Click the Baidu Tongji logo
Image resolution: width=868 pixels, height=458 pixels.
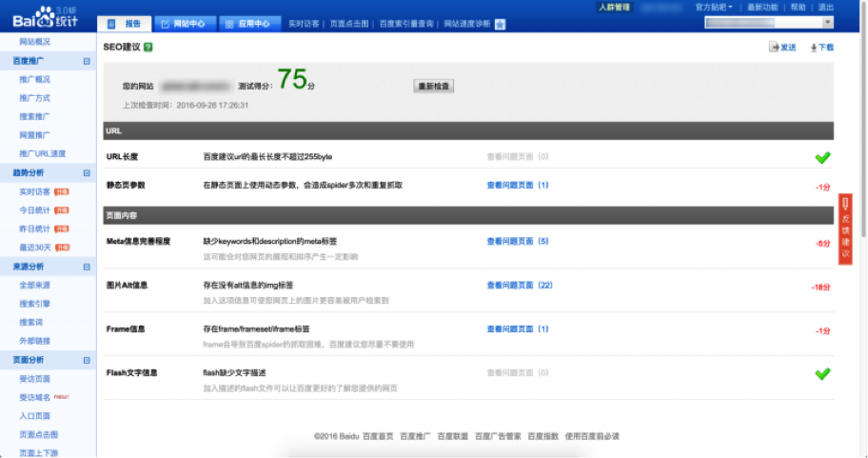click(46, 17)
